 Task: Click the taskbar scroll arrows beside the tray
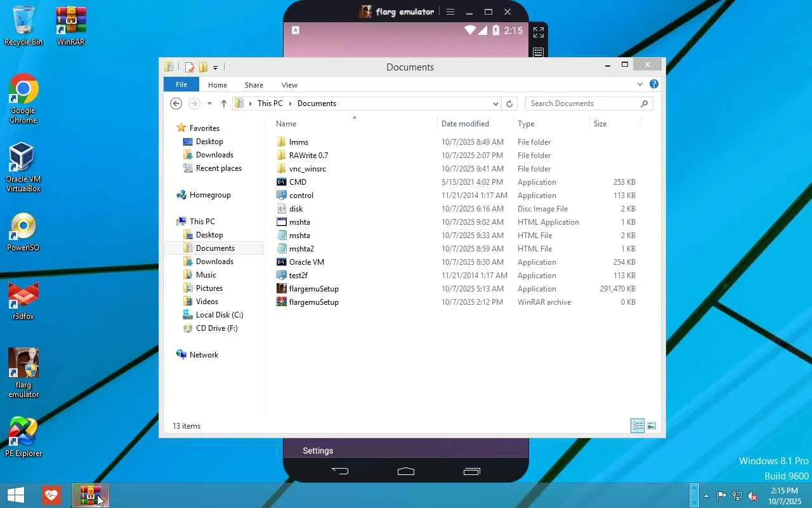[x=694, y=495]
